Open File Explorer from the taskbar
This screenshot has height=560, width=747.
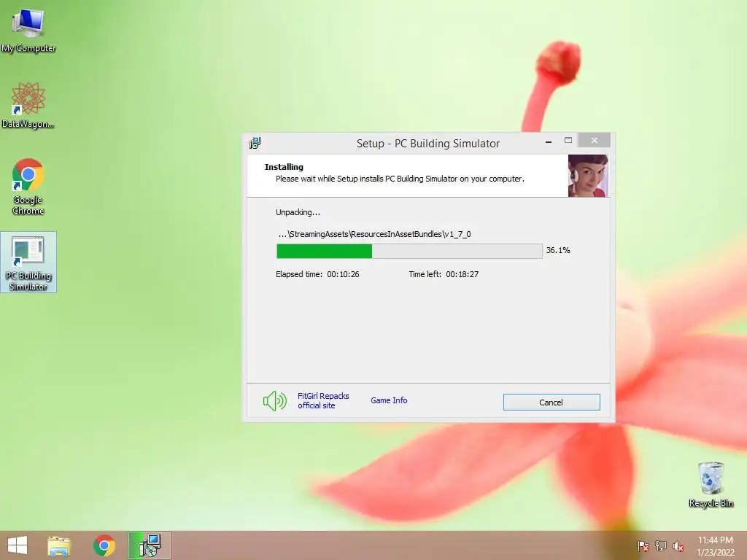[x=59, y=545]
